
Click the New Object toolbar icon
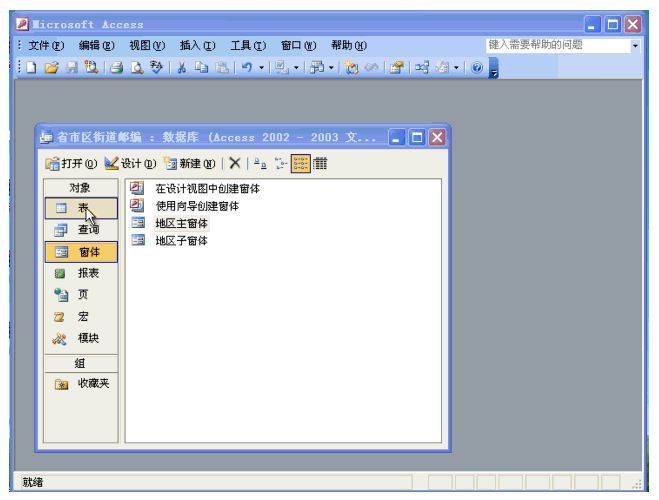(x=442, y=68)
